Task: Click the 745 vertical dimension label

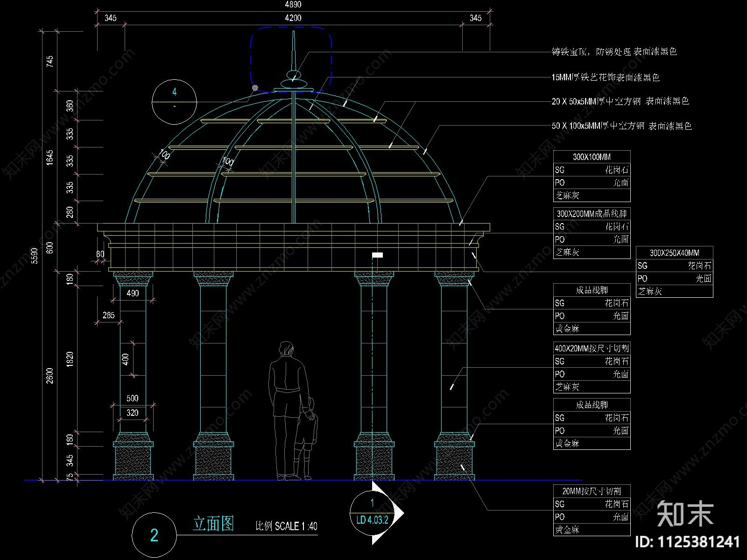Action: coord(49,62)
